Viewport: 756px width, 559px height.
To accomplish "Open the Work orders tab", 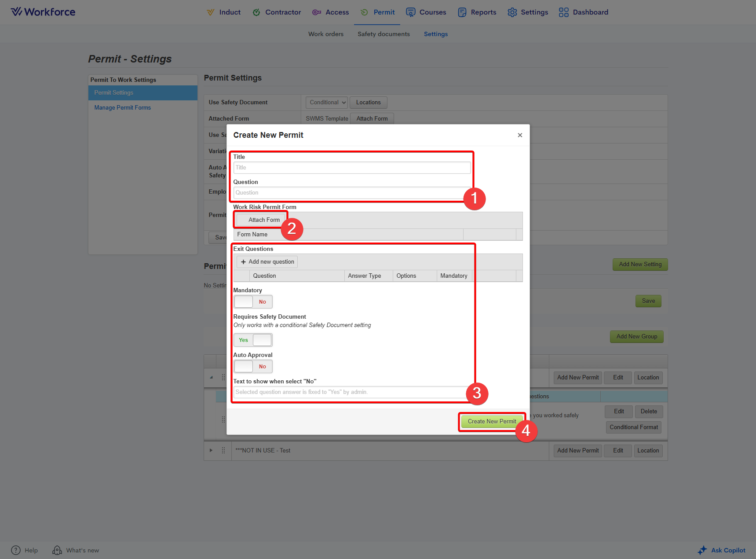I will click(x=325, y=34).
